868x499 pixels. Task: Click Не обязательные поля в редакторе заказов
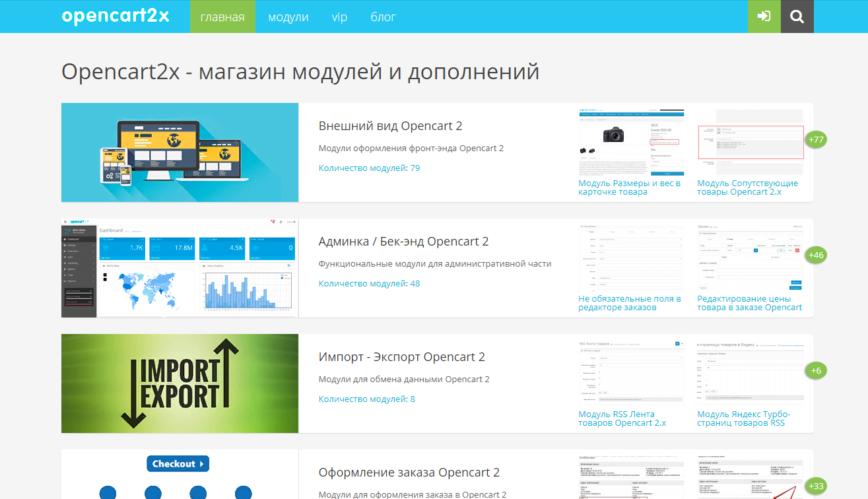pyautogui.click(x=630, y=303)
